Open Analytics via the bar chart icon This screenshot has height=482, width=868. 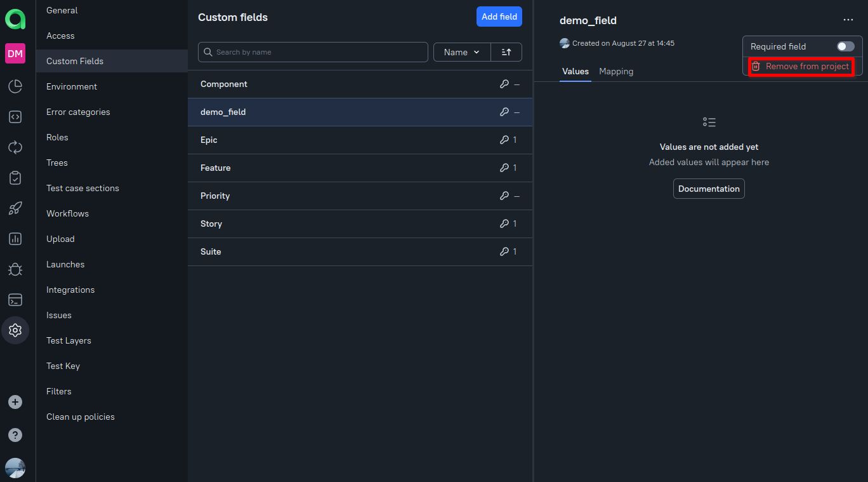pos(15,239)
